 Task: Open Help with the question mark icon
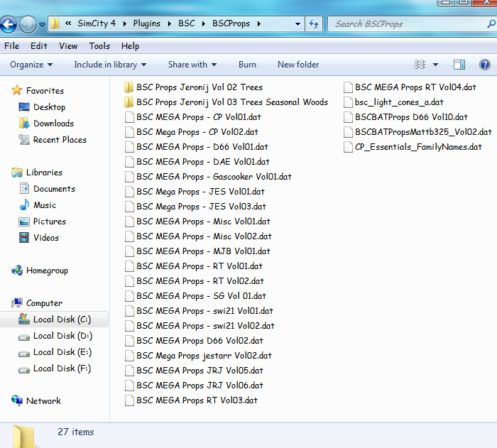(x=485, y=65)
